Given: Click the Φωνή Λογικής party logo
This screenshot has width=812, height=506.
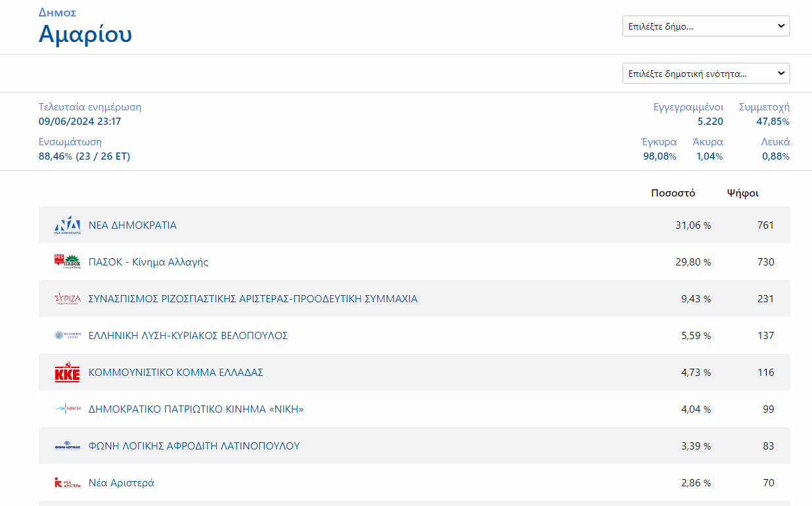Looking at the screenshot, I should pyautogui.click(x=67, y=446).
